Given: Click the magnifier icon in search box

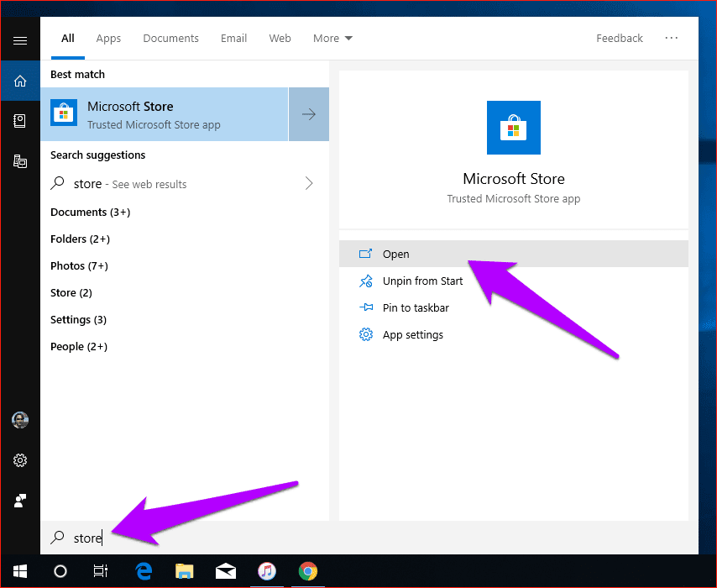Looking at the screenshot, I should pyautogui.click(x=57, y=538).
